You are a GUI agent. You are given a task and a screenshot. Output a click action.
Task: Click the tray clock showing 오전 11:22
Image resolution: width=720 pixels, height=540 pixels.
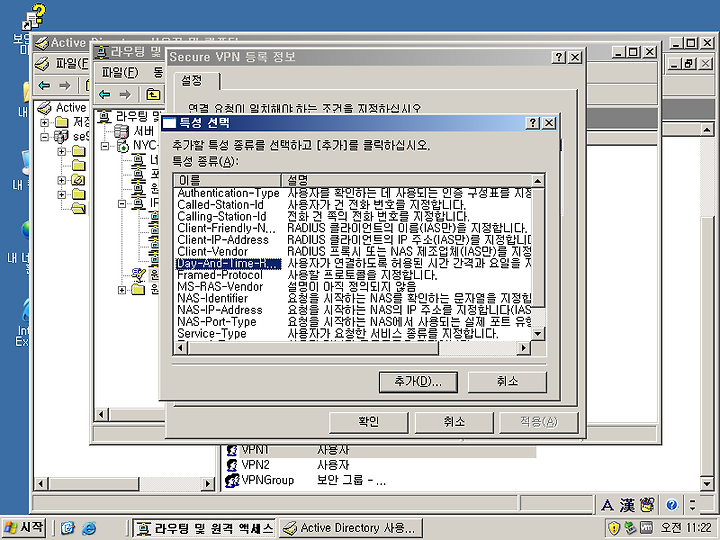tap(686, 528)
